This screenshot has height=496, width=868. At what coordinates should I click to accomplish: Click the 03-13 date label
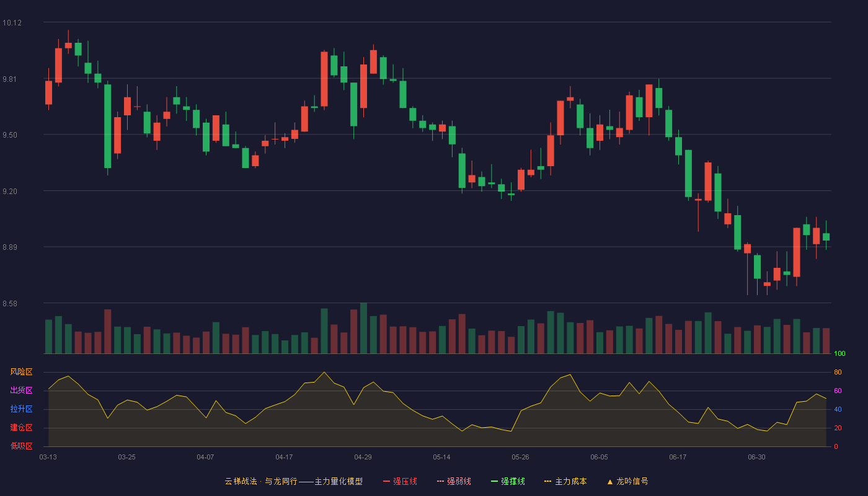(x=48, y=457)
